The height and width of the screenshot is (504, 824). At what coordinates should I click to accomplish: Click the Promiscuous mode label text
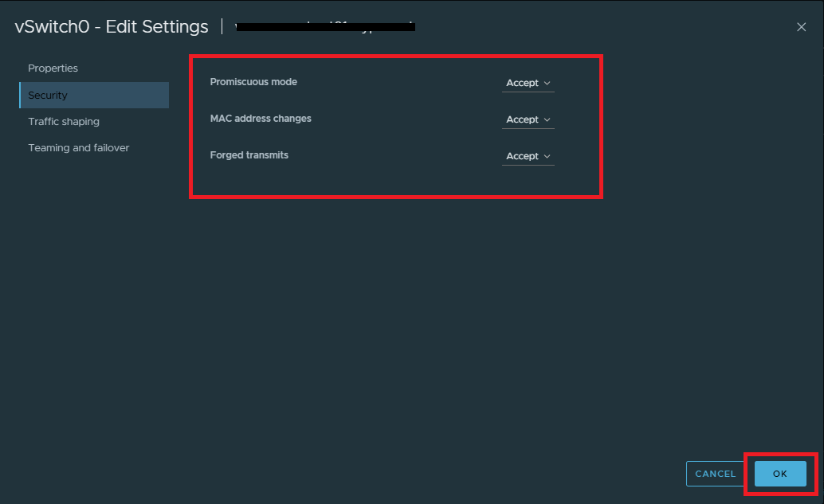(x=253, y=82)
